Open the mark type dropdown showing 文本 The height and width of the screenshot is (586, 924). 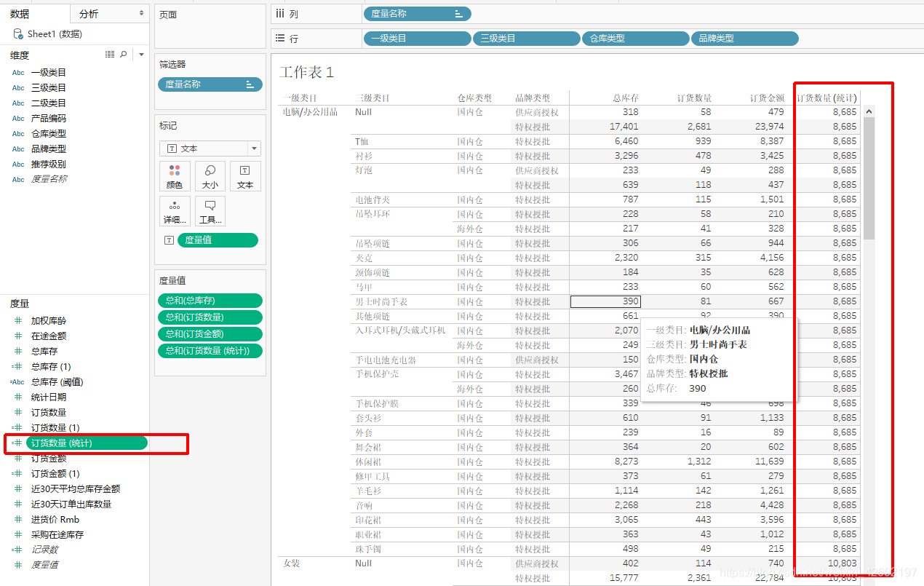[210, 149]
